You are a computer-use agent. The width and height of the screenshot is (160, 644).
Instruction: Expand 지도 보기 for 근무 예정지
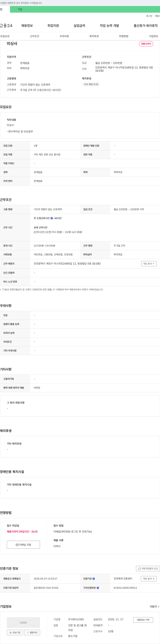tap(149, 264)
